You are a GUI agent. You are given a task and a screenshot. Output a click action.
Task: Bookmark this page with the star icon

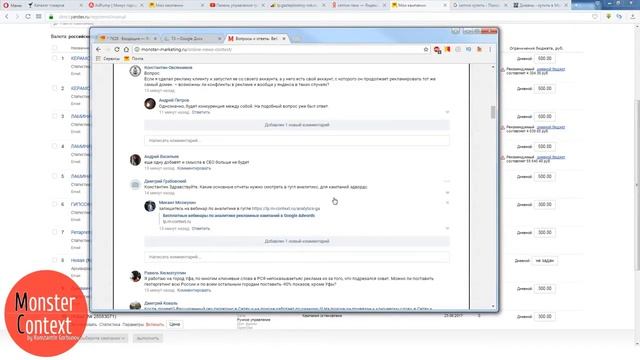[426, 49]
